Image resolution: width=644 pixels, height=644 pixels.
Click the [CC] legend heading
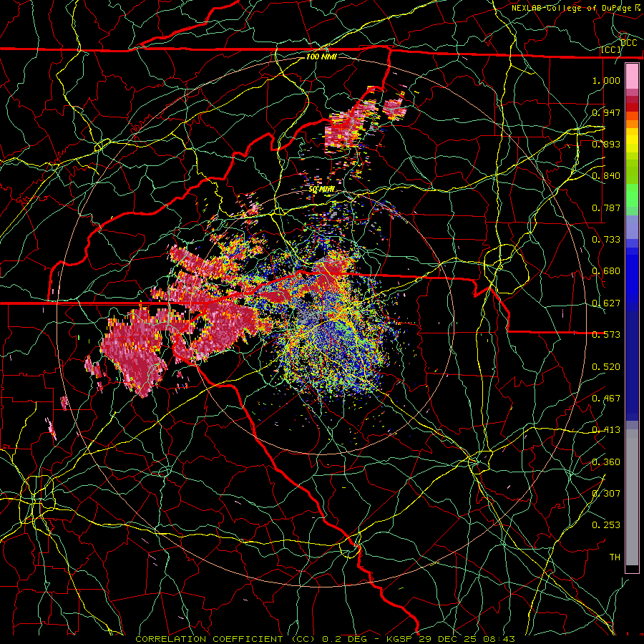611,50
